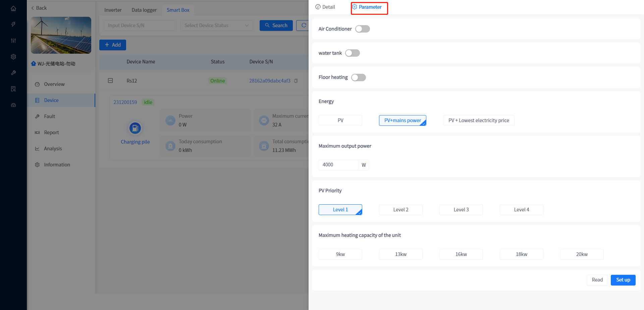Click the Maximum output power field
The height and width of the screenshot is (310, 644).
[338, 165]
